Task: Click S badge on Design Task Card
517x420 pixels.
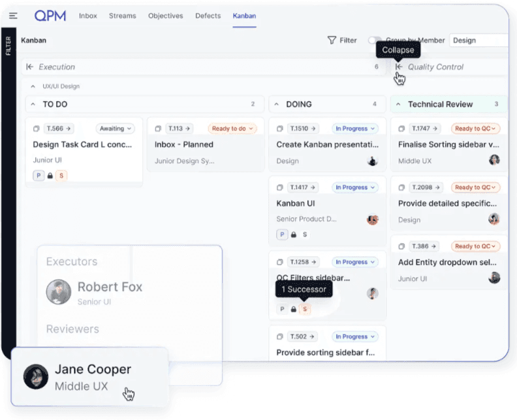Action: pos(61,175)
